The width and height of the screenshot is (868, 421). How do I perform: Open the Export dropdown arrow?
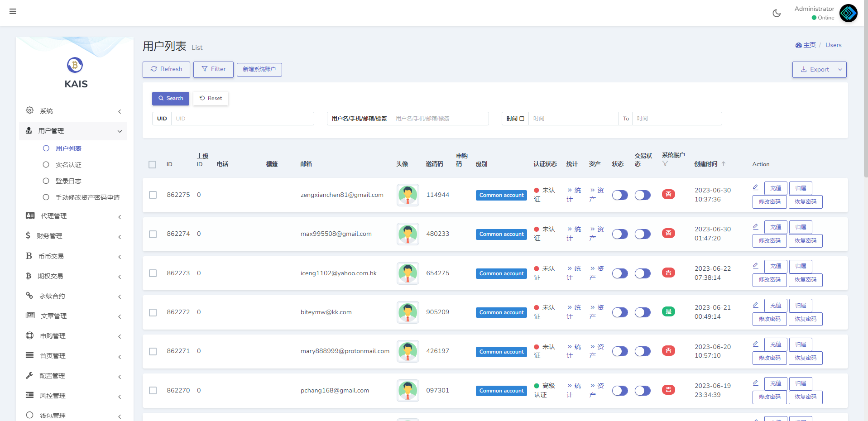pos(840,70)
